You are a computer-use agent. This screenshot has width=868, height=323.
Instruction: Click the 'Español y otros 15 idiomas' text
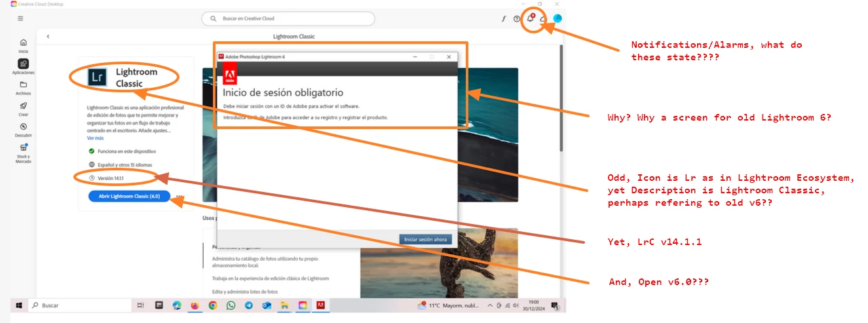pyautogui.click(x=126, y=164)
